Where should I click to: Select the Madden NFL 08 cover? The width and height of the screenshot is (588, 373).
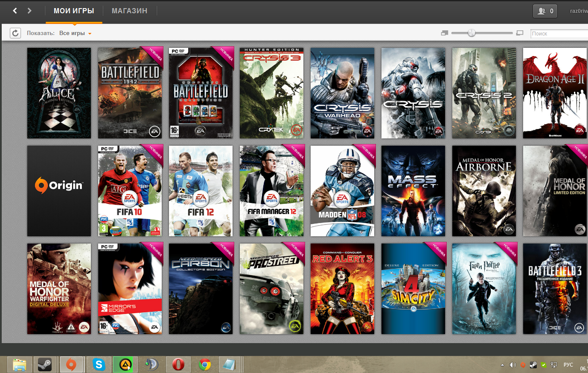pyautogui.click(x=342, y=191)
